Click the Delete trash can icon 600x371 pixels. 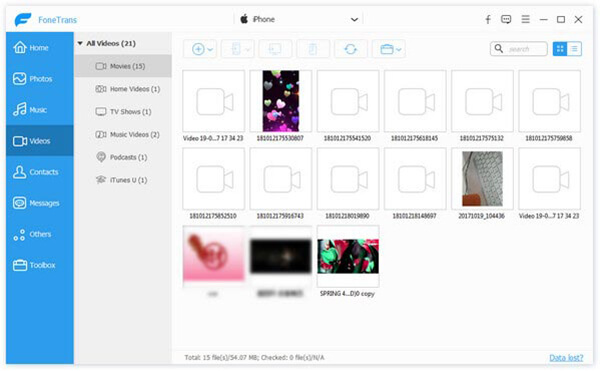[x=313, y=49]
